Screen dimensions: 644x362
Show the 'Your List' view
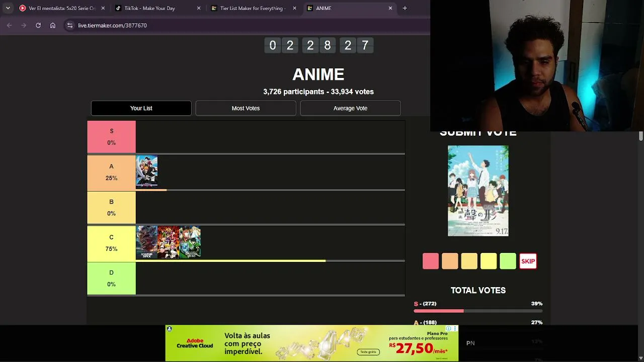pos(141,108)
